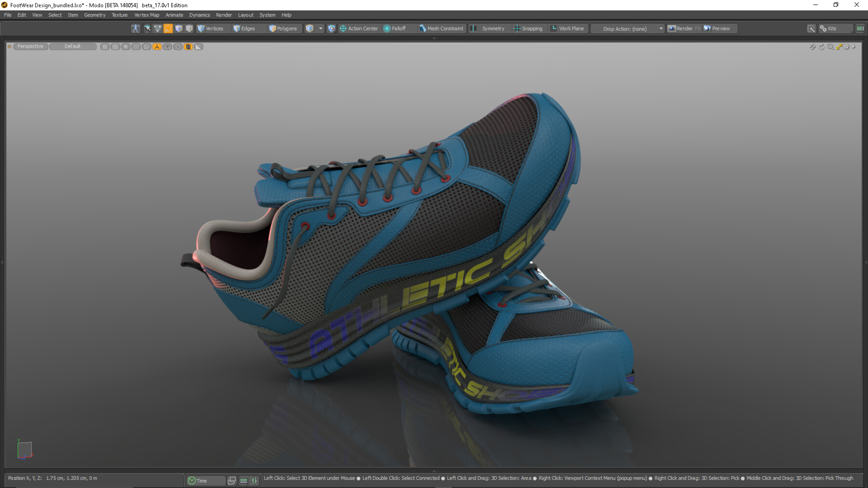The height and width of the screenshot is (488, 868).
Task: Click the blue cube icon beside the lasso icon
Action: (178, 28)
